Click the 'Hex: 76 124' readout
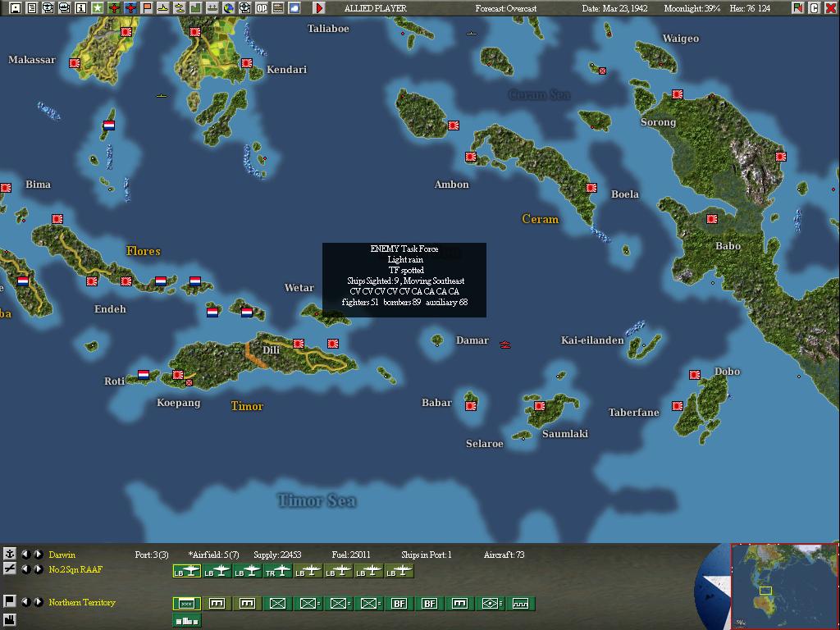 [x=750, y=8]
